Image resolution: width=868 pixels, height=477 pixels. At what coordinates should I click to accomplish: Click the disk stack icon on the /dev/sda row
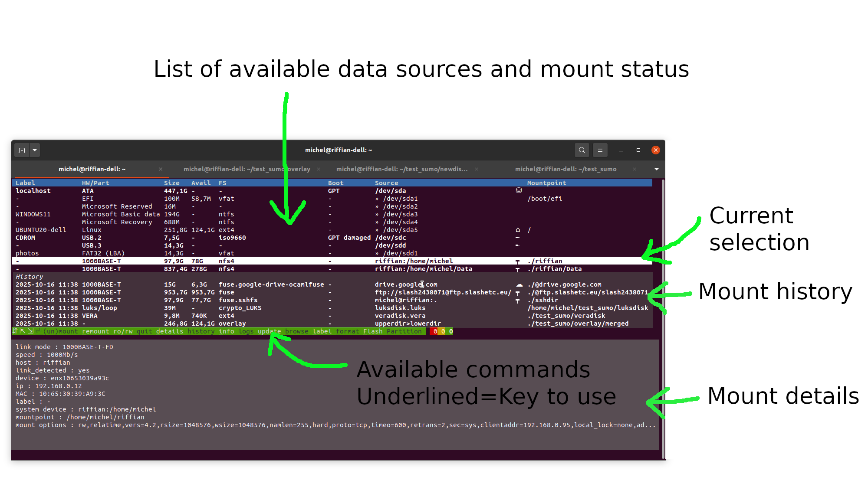click(518, 190)
